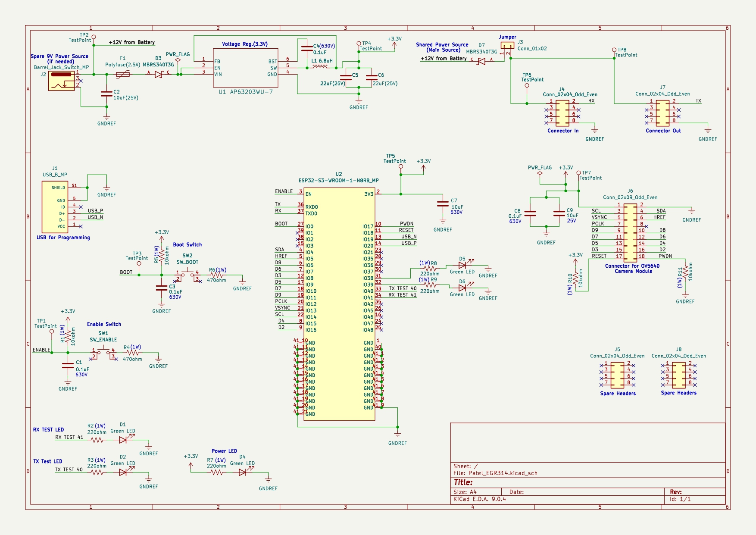Select the L1 6.8uH inductor
The height and width of the screenshot is (535, 756).
coord(319,67)
